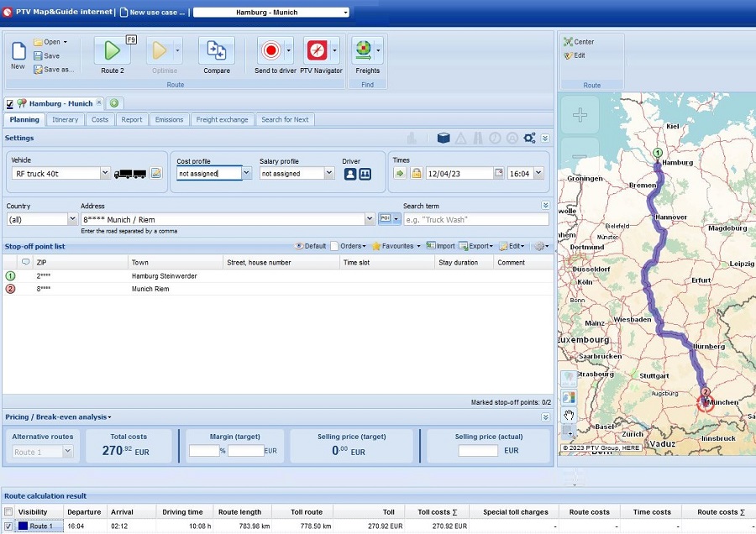Click the Save as... option
Screen dimensions: 756x534
coord(54,70)
